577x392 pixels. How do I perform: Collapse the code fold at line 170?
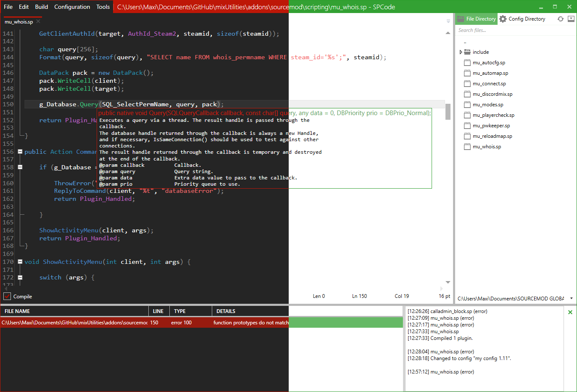20,262
